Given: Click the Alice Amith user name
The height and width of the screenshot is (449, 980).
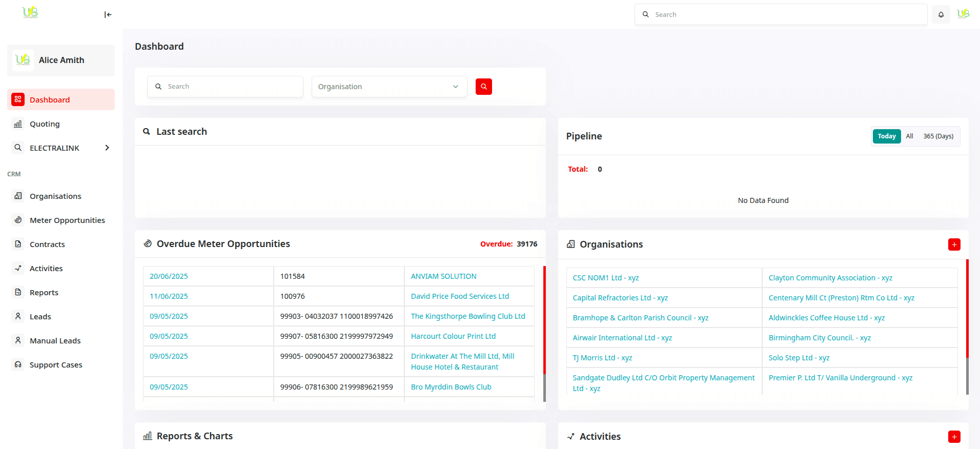Looking at the screenshot, I should click(62, 60).
